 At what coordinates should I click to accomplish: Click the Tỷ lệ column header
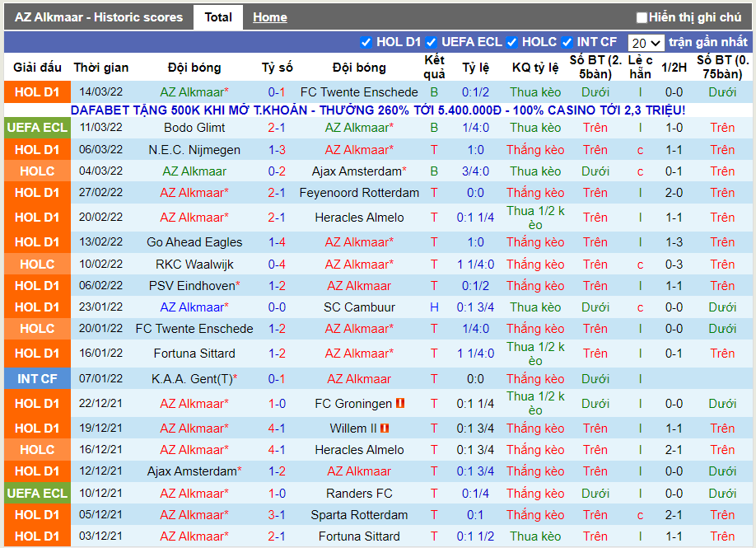tap(475, 68)
